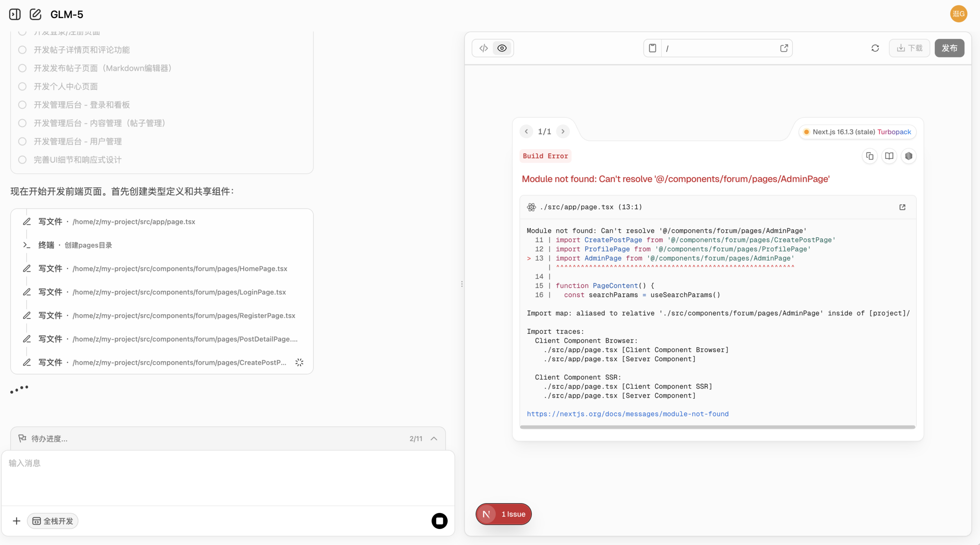Toggle todo item 开发个人中心页面

click(23, 86)
